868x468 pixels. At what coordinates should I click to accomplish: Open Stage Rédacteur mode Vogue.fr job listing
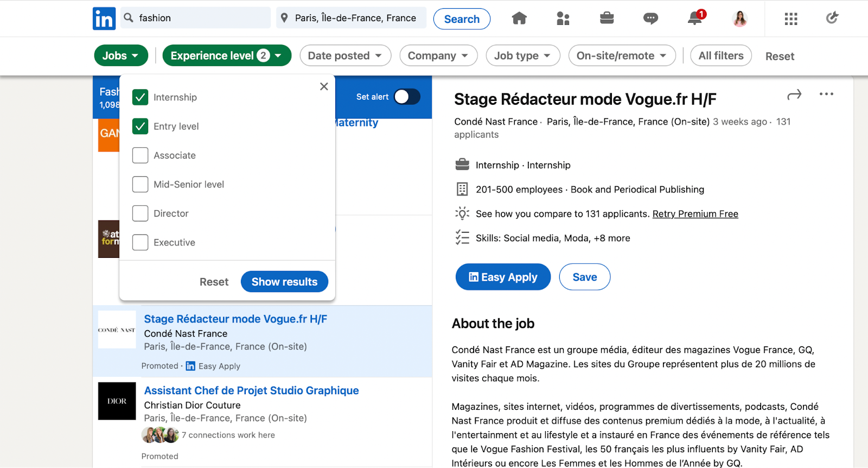pyautogui.click(x=235, y=319)
